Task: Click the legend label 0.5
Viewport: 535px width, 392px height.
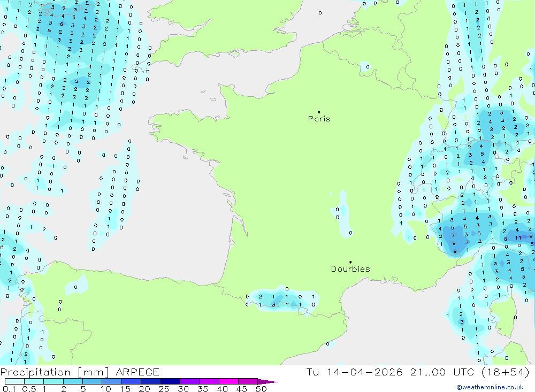Action: click(29, 389)
